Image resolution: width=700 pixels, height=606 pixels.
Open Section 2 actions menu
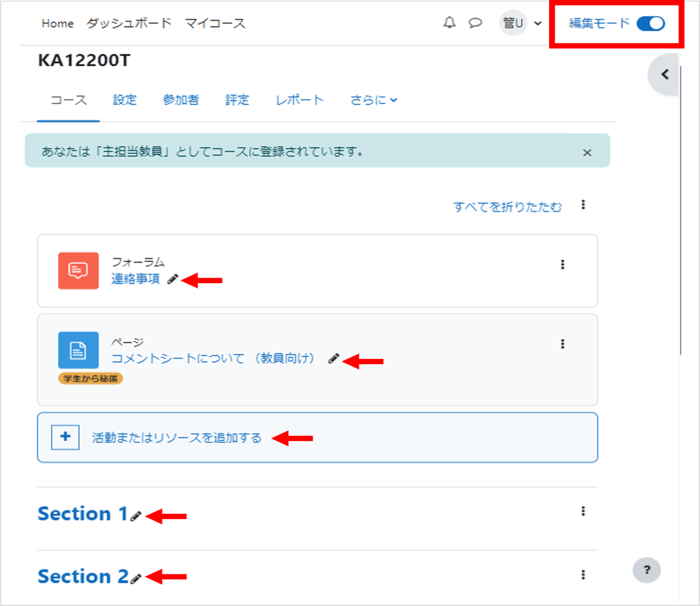coord(583,574)
